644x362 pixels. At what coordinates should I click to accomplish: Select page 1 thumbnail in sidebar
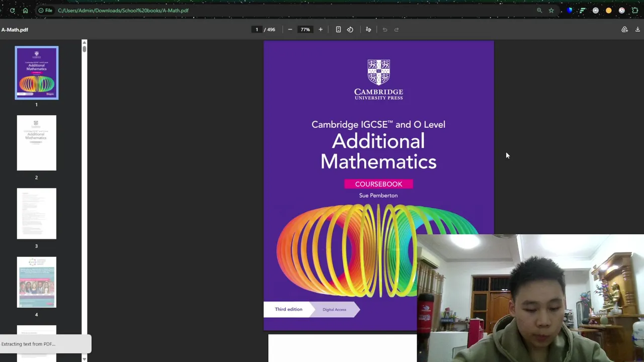(x=37, y=73)
